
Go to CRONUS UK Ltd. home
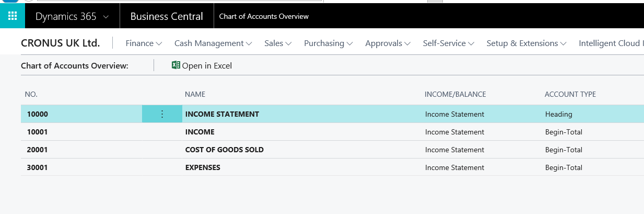[60, 43]
